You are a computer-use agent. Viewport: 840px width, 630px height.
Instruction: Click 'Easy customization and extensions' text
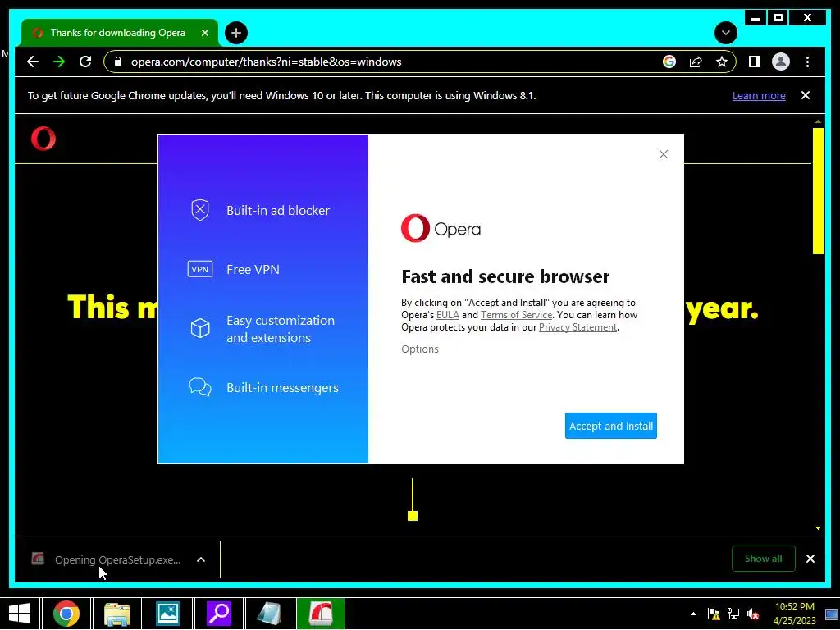(x=281, y=329)
